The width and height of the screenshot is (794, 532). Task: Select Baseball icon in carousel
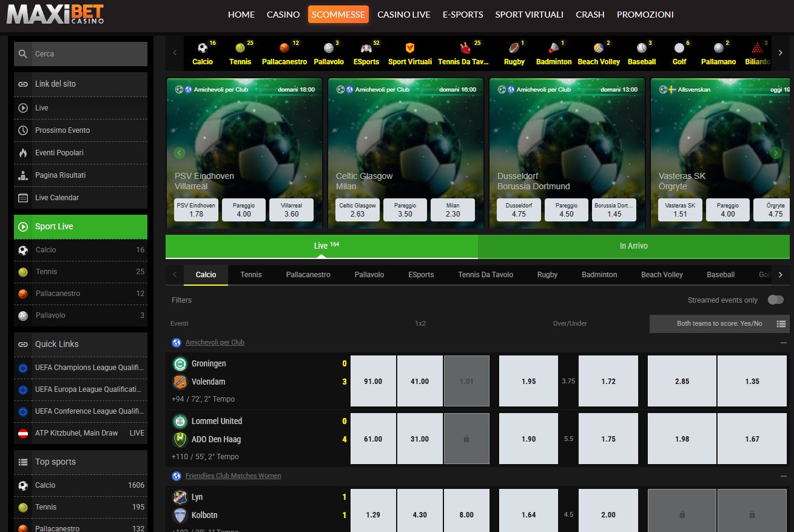tap(642, 48)
